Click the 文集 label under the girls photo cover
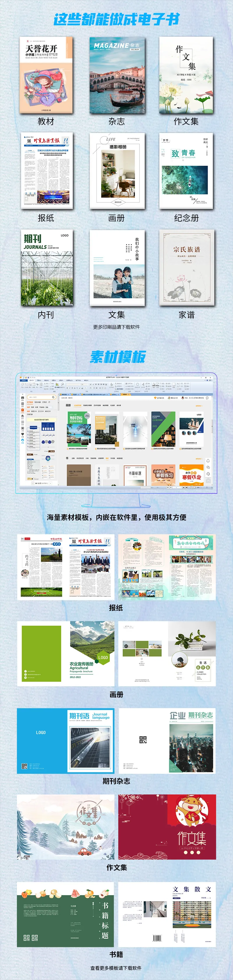This screenshot has height=980, width=233. tap(116, 315)
